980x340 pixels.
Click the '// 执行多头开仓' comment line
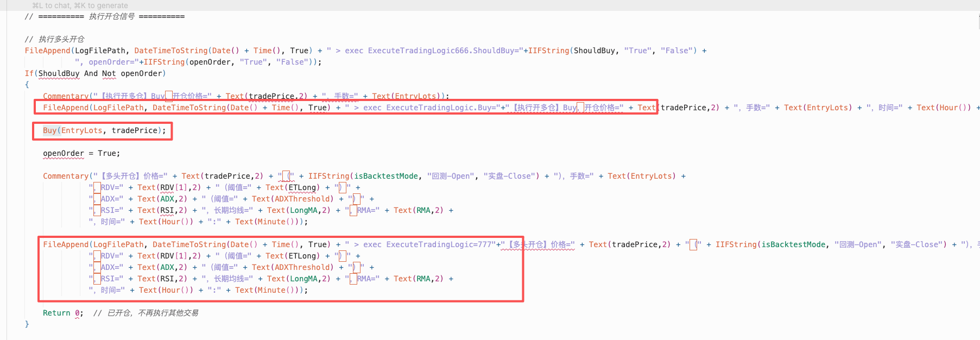(54, 39)
